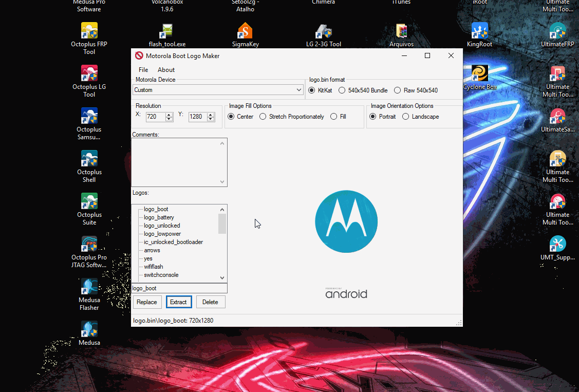Increase the Resolution Y value
Screen dimensions: 579x392
click(211, 115)
